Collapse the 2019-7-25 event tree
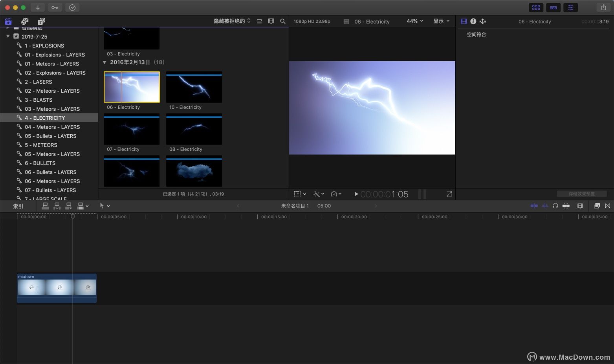Image resolution: width=614 pixels, height=364 pixels. (x=8, y=37)
